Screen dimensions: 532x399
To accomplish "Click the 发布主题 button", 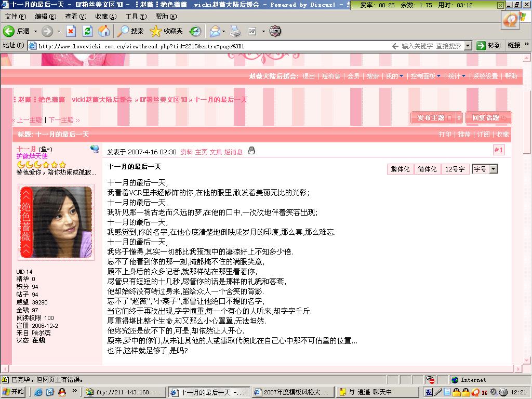I will (x=433, y=118).
